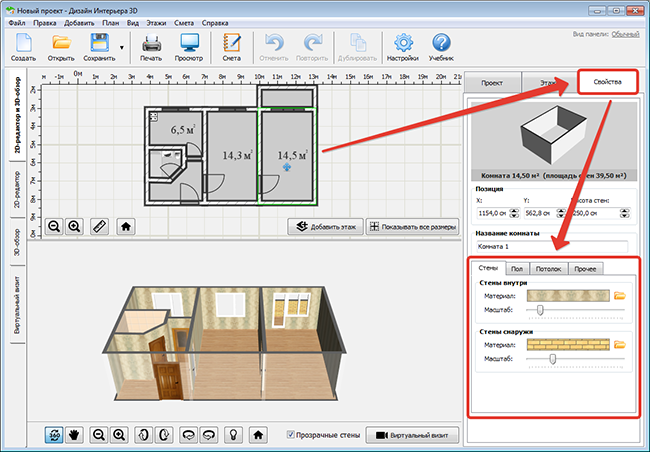Screen dimensions: 650x452
Task: Tilt 3D view with first loop arrow
Action: [x=189, y=435]
